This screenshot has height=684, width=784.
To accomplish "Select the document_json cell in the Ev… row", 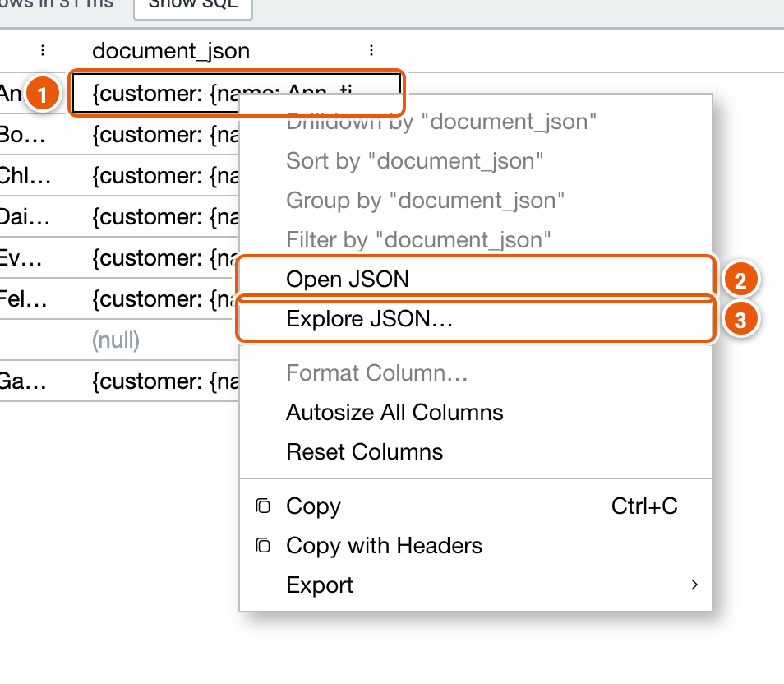I will (155, 257).
